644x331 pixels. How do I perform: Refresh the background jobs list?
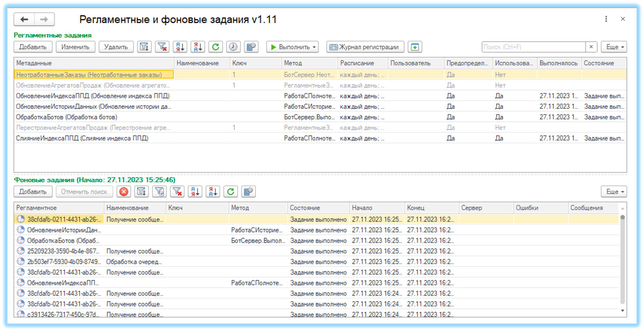click(x=231, y=192)
